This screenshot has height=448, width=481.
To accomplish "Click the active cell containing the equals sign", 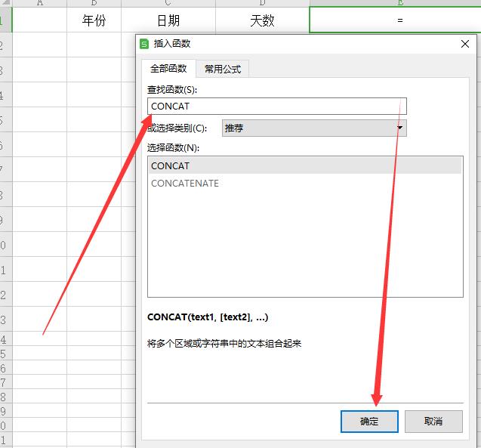I will (x=399, y=21).
